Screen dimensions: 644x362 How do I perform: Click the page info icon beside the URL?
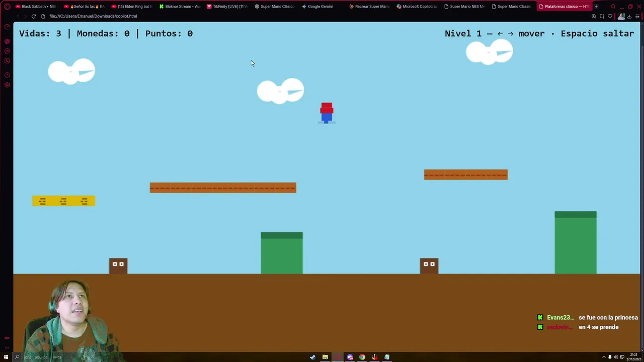[43, 16]
